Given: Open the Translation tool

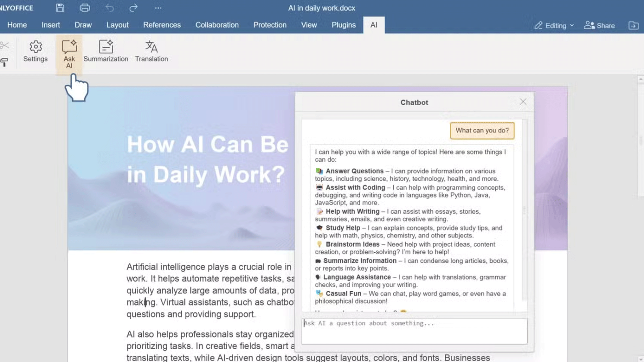Looking at the screenshot, I should [151, 51].
